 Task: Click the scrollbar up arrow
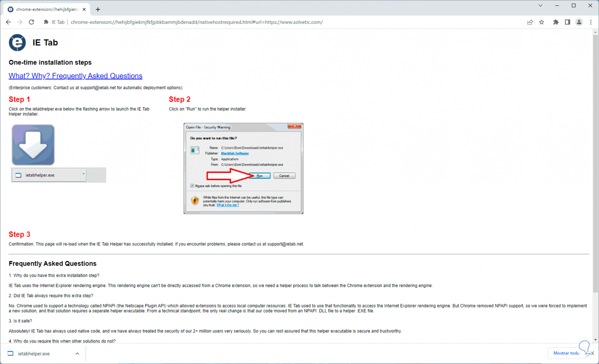click(595, 32)
